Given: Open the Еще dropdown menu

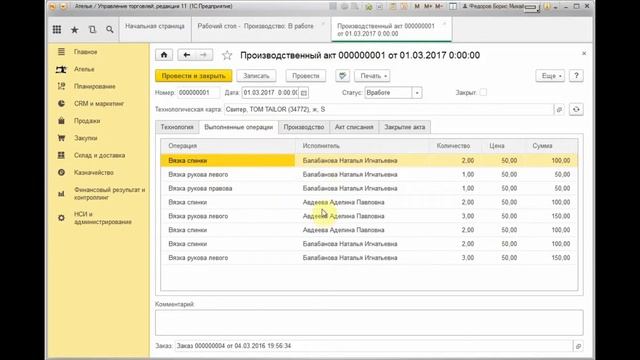Looking at the screenshot, I should [x=550, y=76].
